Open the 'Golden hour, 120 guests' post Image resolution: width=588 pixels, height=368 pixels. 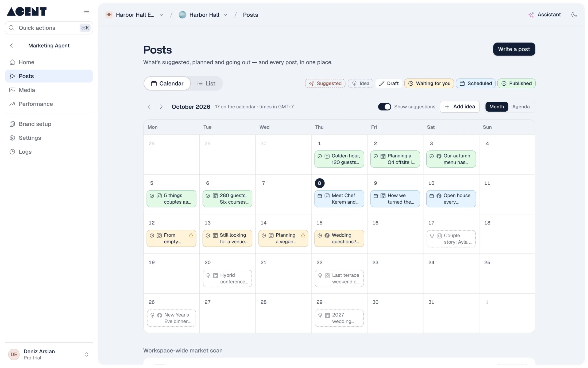[339, 159]
